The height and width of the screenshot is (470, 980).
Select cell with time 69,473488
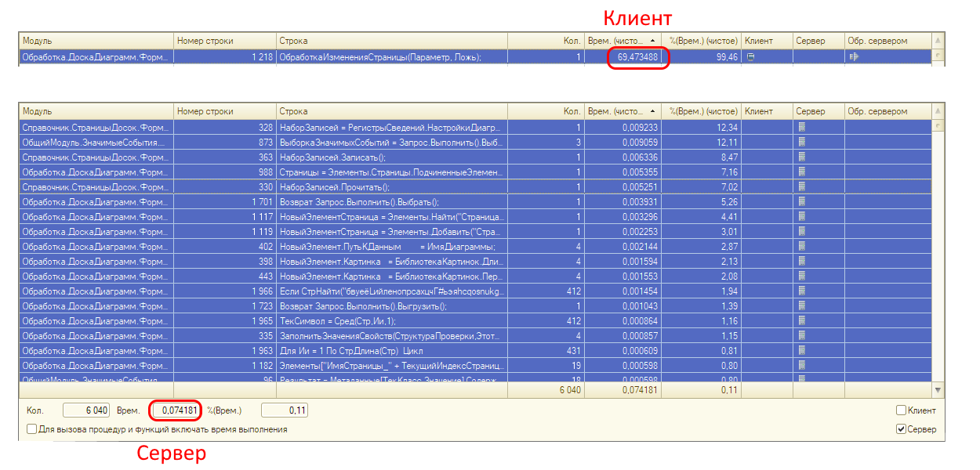point(622,56)
